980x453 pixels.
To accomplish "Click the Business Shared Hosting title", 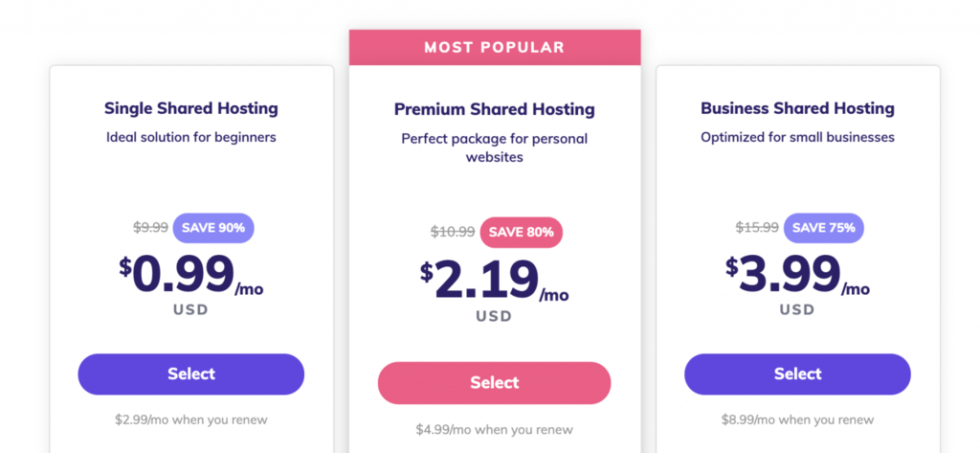I will [x=797, y=108].
